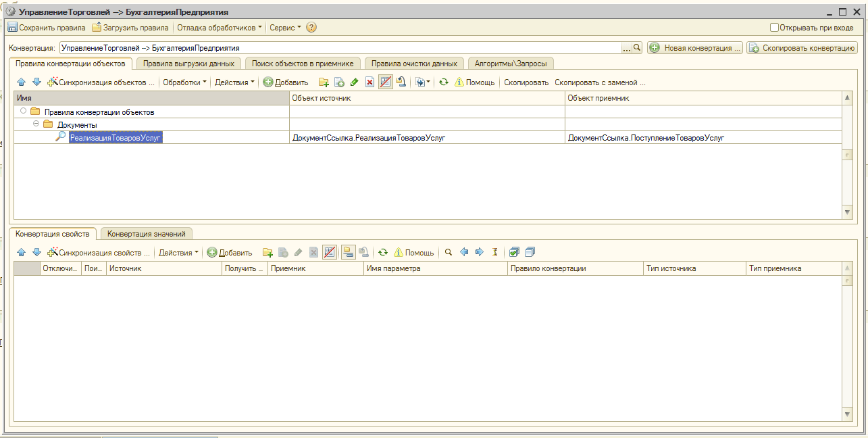Open the Обработки dropdown menu
The height and width of the screenshot is (438, 868).
pyautogui.click(x=184, y=82)
